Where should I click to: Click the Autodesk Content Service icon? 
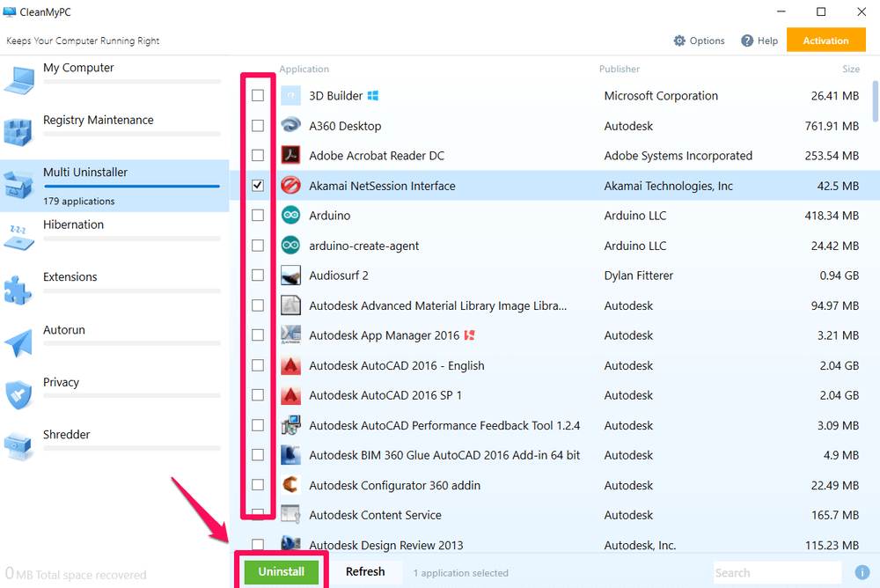click(x=290, y=515)
